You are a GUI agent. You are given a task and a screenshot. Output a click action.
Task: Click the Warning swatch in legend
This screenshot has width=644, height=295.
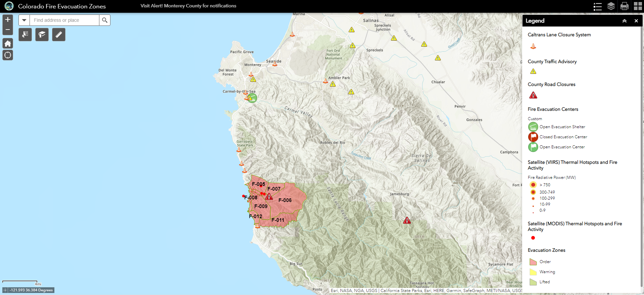[x=533, y=272]
